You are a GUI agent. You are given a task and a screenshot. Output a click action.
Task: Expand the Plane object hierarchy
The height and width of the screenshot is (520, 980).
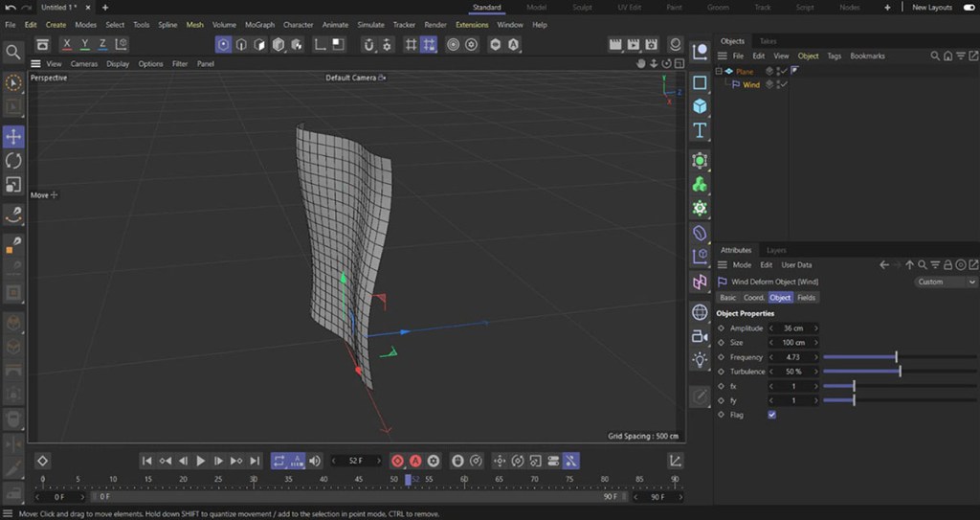point(719,71)
